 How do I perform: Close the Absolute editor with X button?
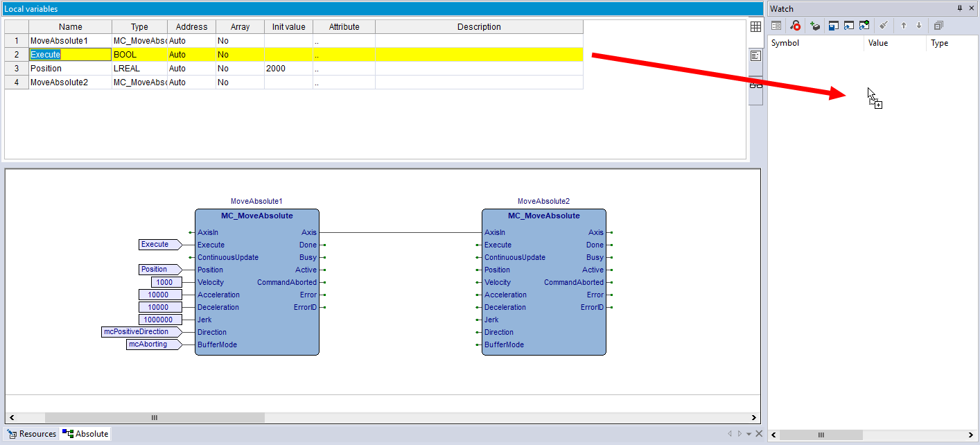coord(759,434)
